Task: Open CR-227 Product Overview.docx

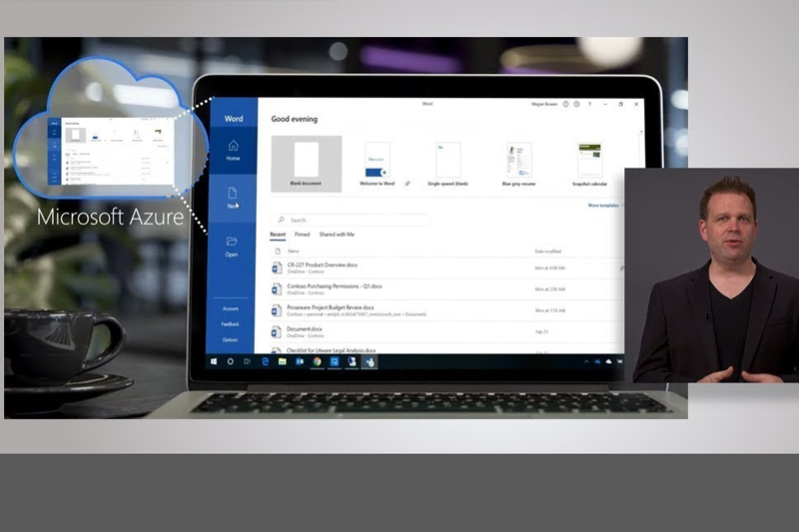Action: 322,265
